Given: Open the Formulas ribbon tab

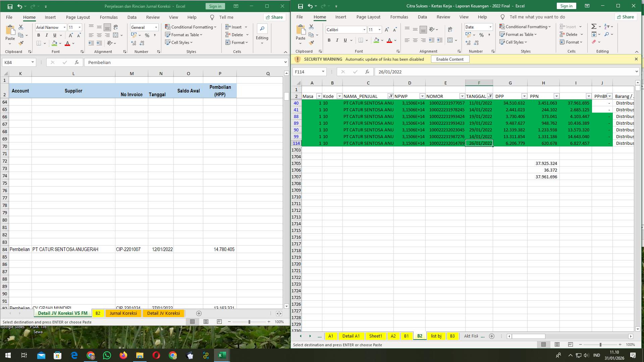Looking at the screenshot, I should point(109,17).
